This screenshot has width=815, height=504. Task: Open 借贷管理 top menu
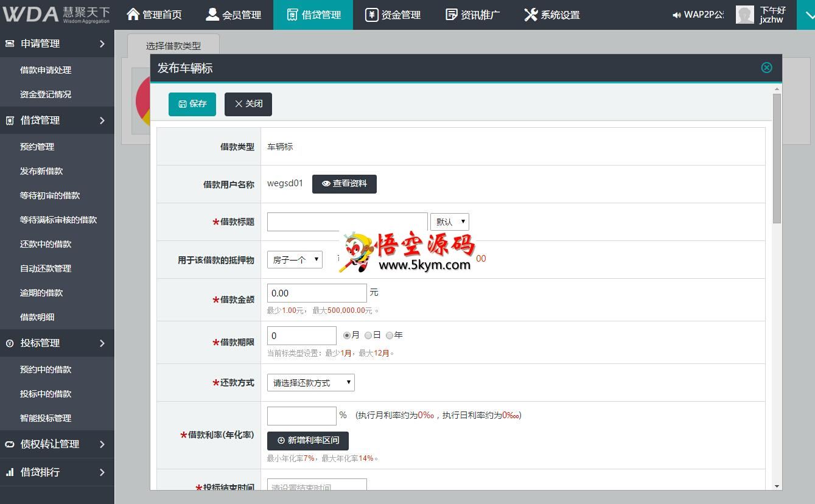pos(313,15)
